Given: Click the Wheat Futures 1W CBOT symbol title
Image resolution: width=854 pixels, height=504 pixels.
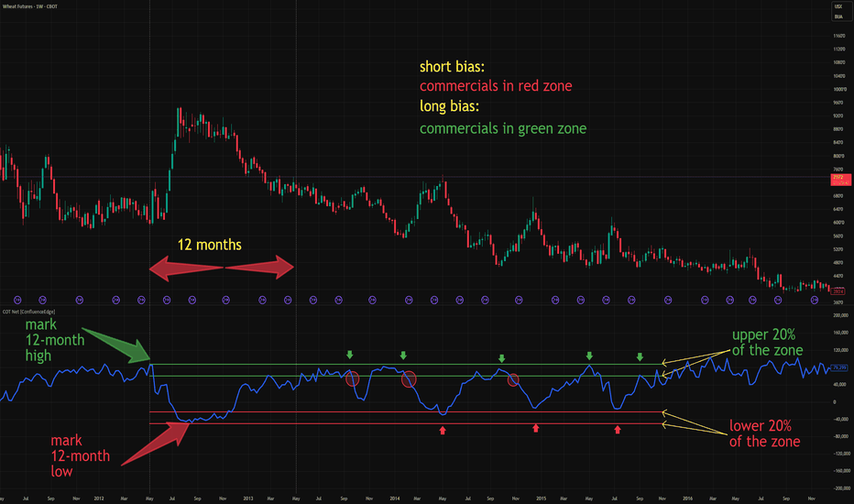Looking at the screenshot, I should pyautogui.click(x=30, y=6).
